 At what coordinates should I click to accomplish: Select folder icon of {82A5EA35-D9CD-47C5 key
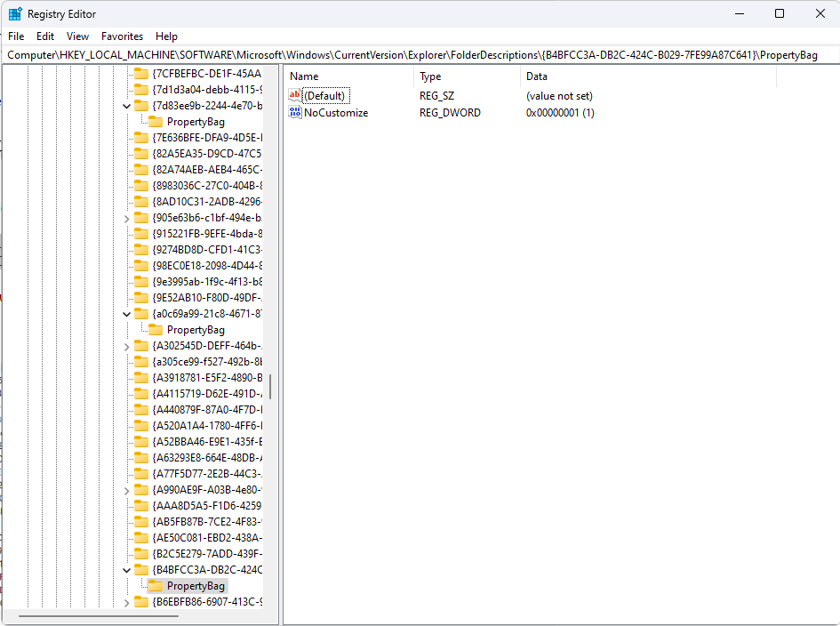141,154
